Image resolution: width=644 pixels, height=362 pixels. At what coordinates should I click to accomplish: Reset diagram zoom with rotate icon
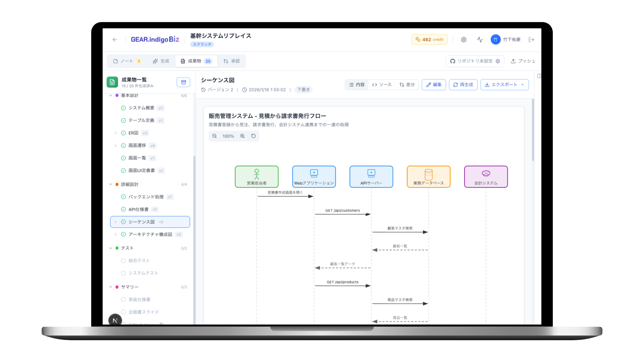[254, 136]
